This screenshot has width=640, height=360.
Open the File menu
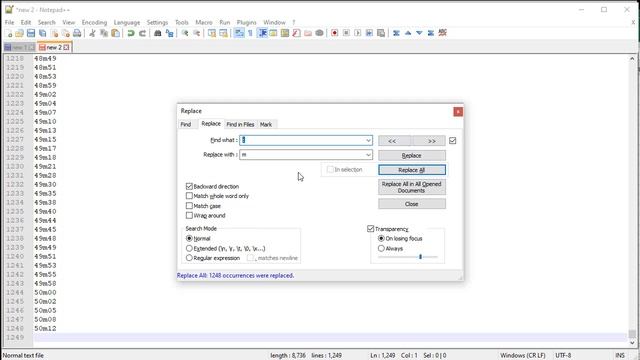pyautogui.click(x=9, y=22)
